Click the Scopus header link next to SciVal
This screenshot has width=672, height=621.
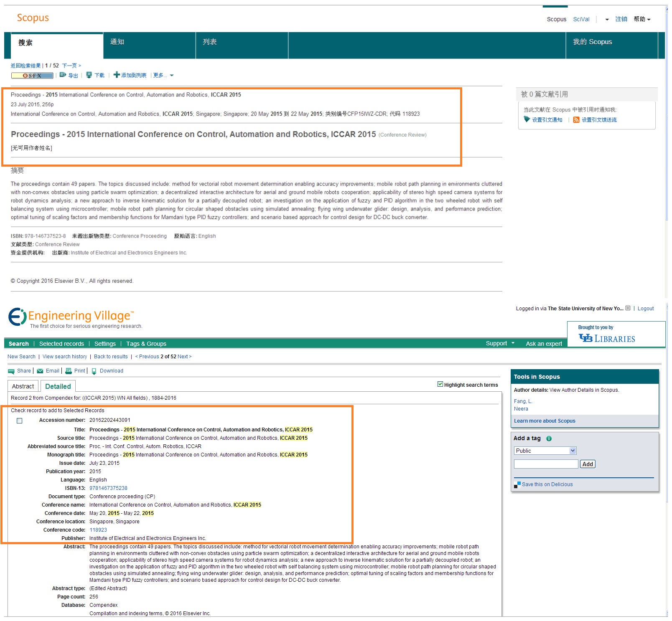click(556, 19)
